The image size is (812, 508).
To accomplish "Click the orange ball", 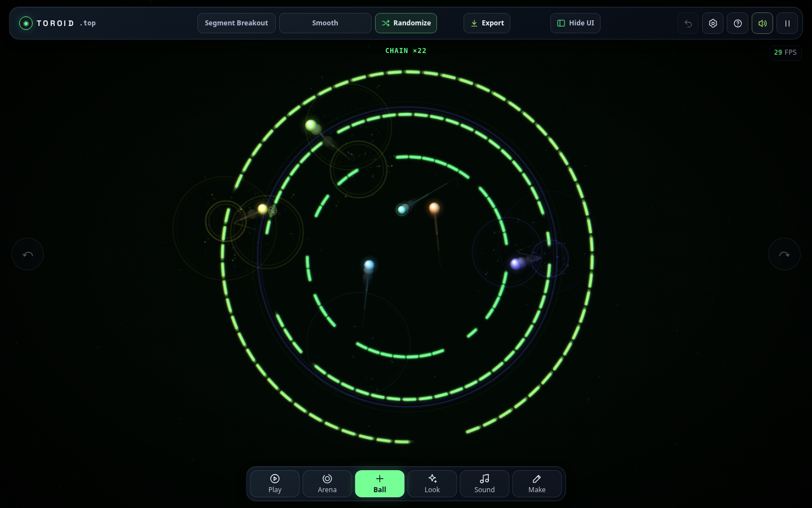I will pos(434,208).
